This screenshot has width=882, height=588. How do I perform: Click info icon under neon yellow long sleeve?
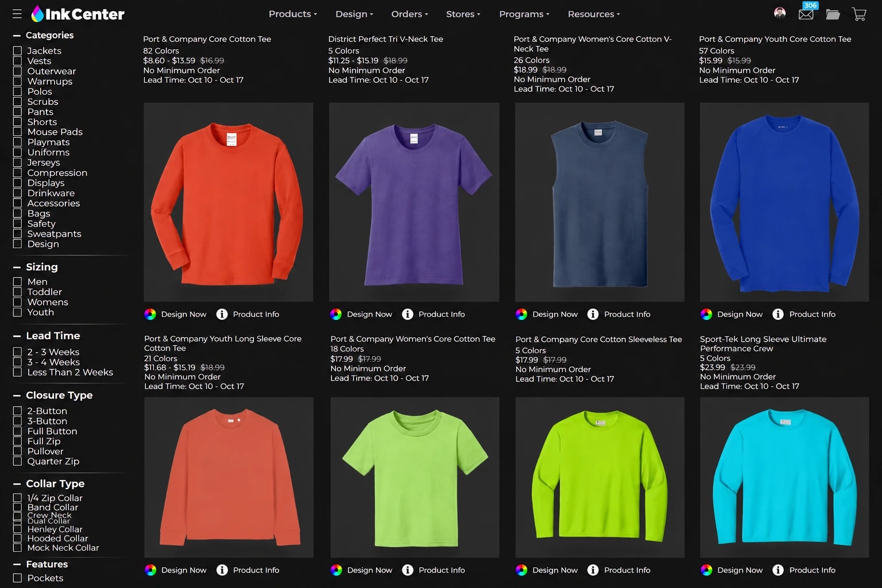(x=593, y=570)
